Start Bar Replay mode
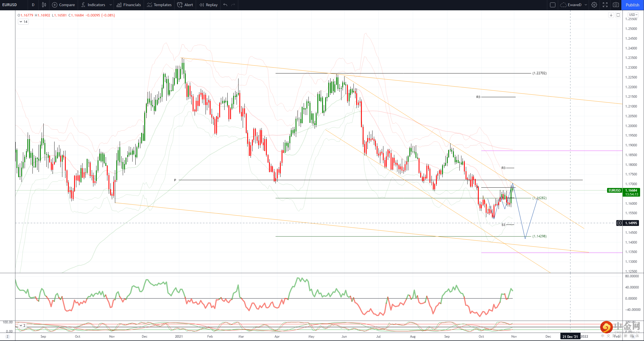Viewport: 644px width, 341px height. pos(208,5)
